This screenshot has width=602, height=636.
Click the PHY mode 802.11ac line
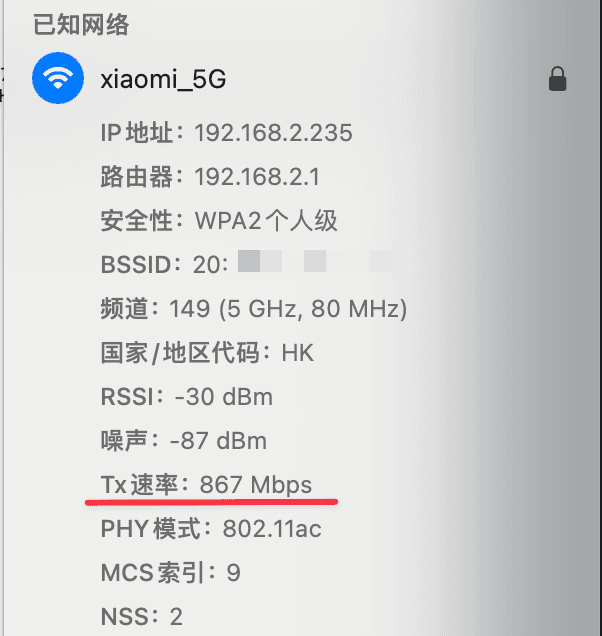tap(211, 529)
